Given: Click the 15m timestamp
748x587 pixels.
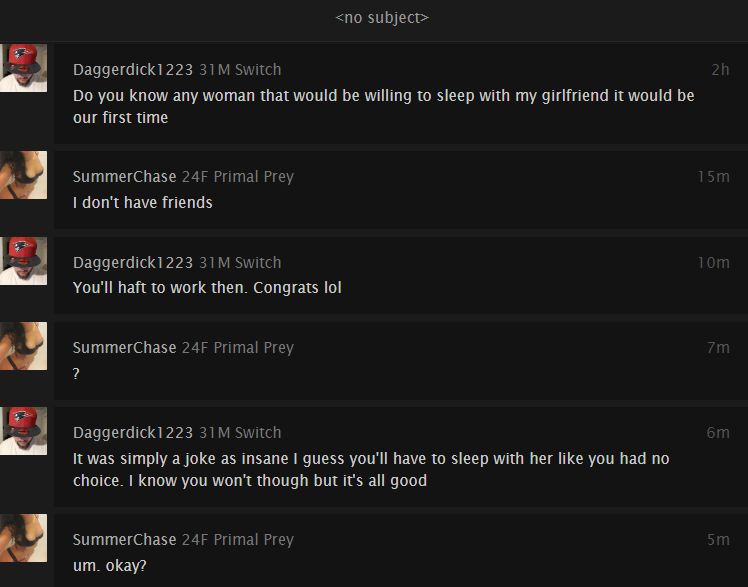Looking at the screenshot, I should [x=714, y=177].
